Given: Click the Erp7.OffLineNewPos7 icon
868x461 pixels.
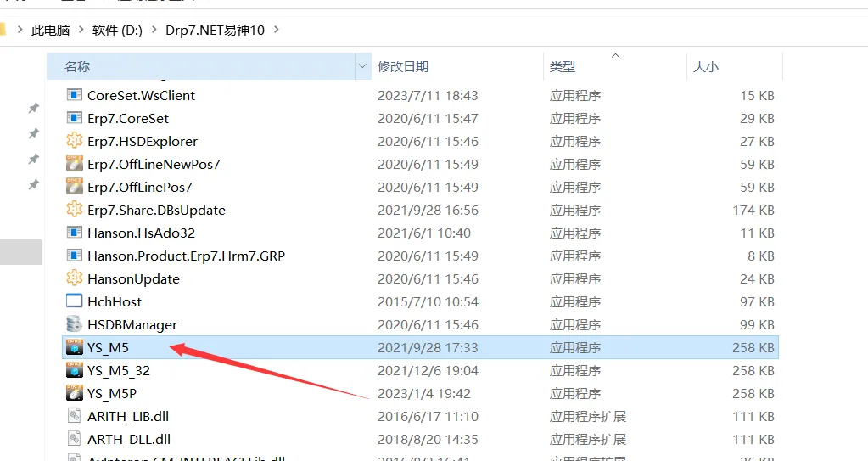Looking at the screenshot, I should coord(75,164).
